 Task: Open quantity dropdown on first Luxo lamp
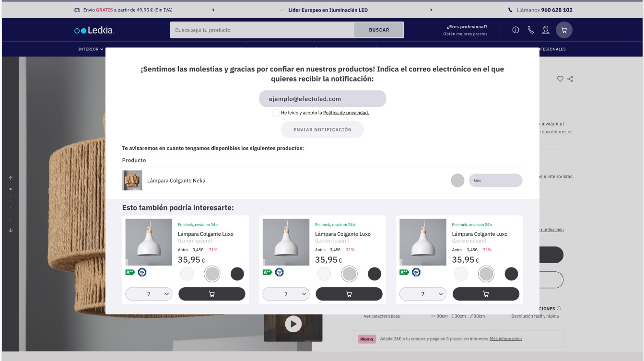click(149, 294)
